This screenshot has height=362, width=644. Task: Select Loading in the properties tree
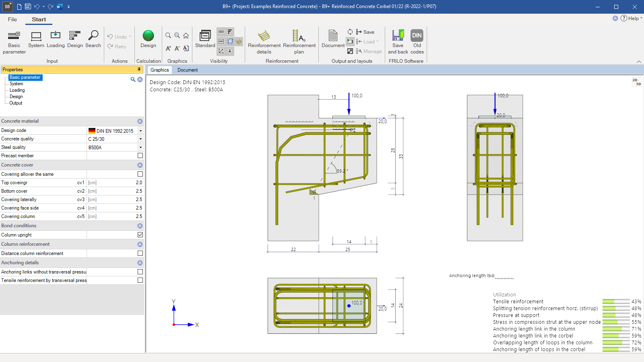(17, 90)
